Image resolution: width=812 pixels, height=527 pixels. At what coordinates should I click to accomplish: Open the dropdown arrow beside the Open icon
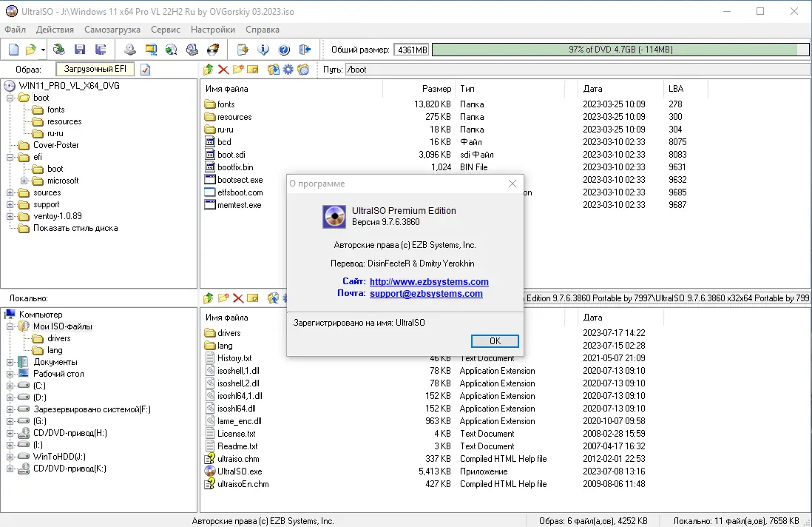43,50
